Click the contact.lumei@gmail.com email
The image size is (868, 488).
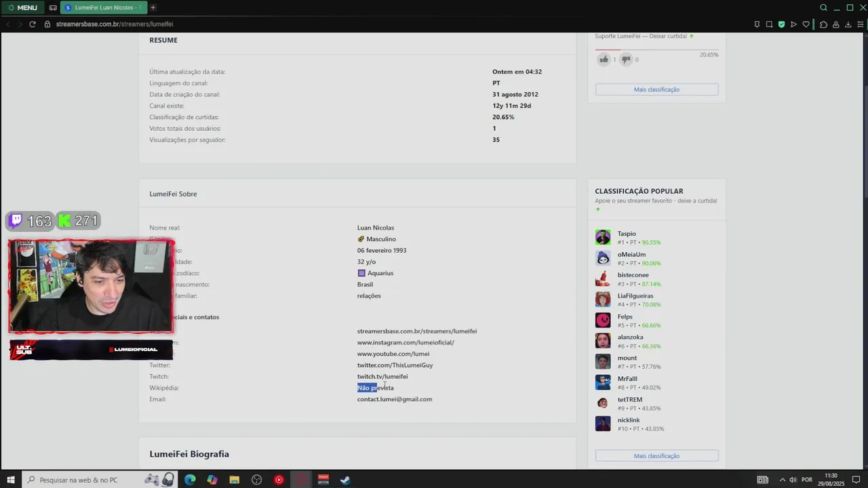tap(395, 399)
